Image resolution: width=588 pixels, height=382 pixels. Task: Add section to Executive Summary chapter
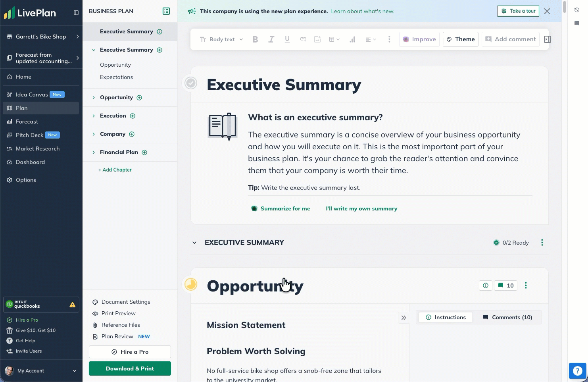159,50
